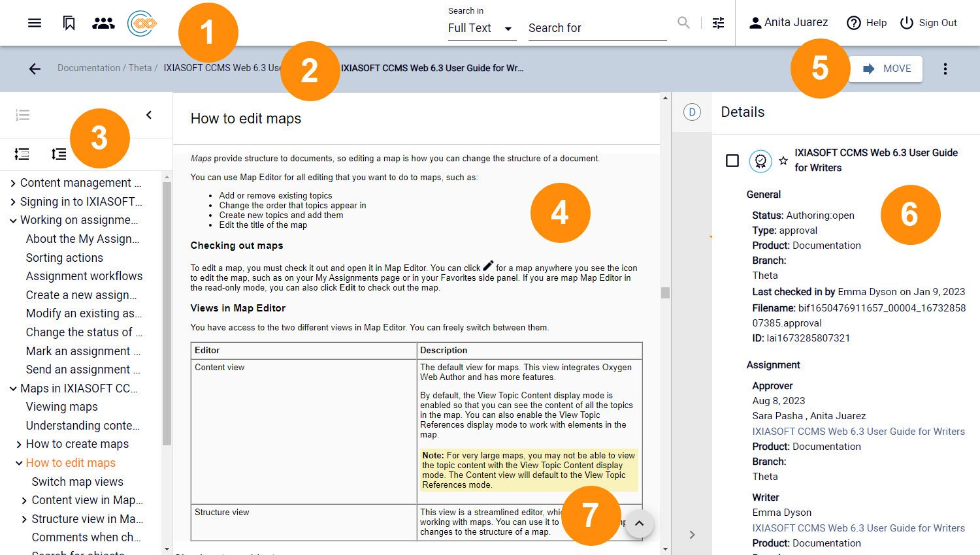Viewport: 980px width, 555px height.
Task: Open Anita Juarez user profile
Action: pos(789,22)
